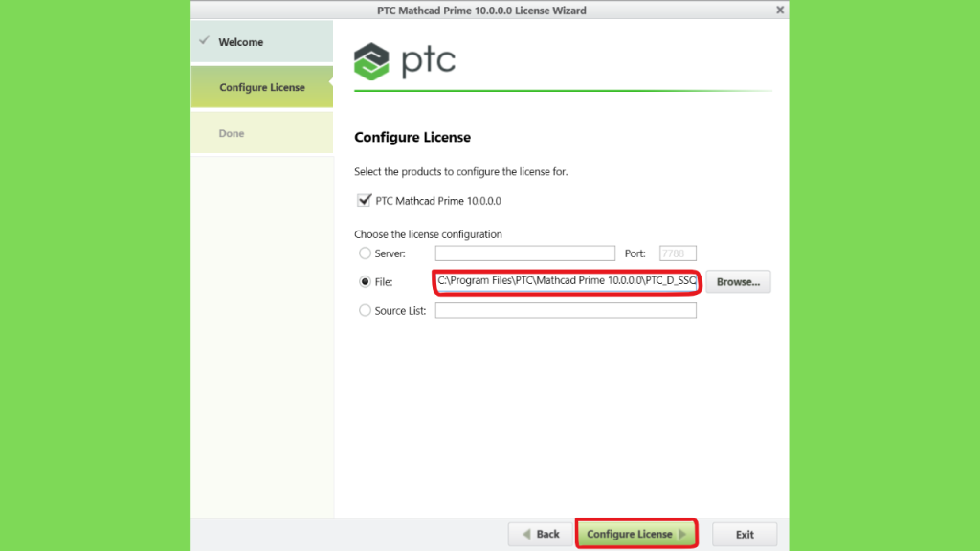Click the Source List input field
Screen dimensions: 980x551
[x=566, y=310]
